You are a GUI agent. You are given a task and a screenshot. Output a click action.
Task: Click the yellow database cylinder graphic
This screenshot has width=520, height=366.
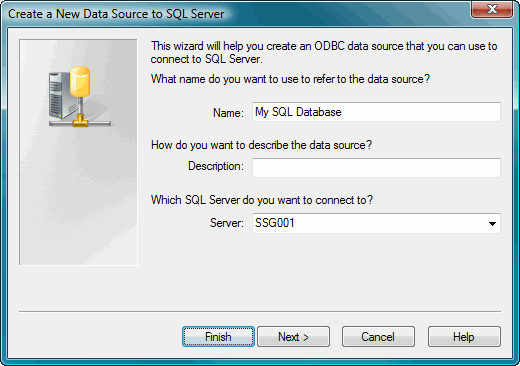[80, 82]
